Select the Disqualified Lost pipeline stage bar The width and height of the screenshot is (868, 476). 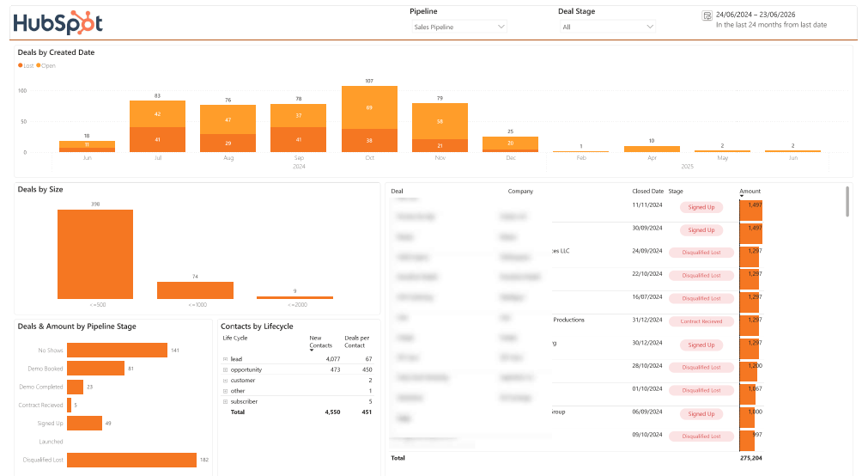[131, 460]
